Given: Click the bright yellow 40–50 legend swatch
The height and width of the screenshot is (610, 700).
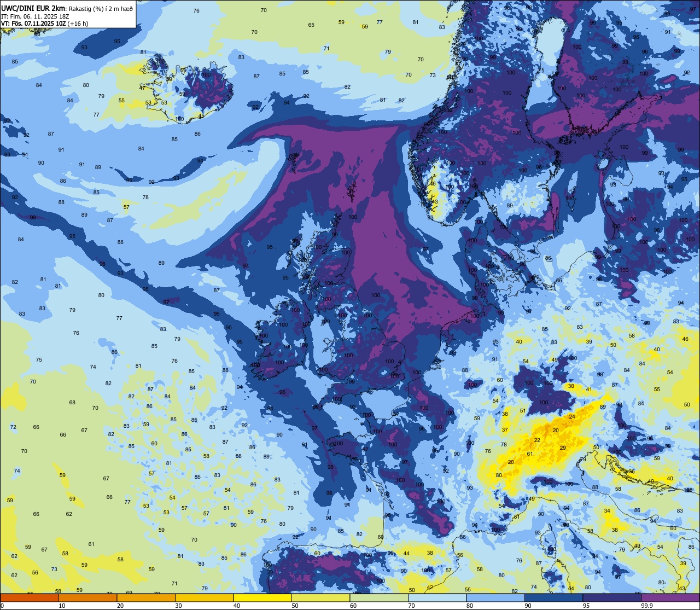Looking at the screenshot, I should (x=262, y=598).
